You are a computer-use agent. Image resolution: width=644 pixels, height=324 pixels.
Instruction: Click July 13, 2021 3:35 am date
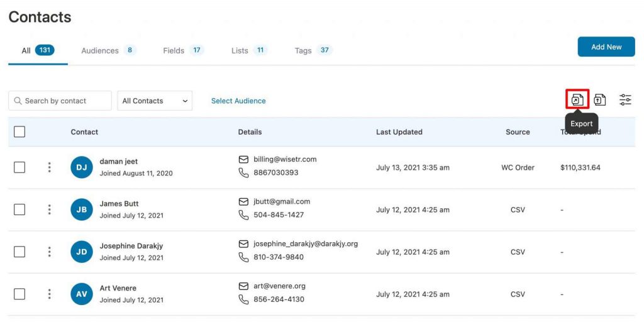click(x=413, y=167)
